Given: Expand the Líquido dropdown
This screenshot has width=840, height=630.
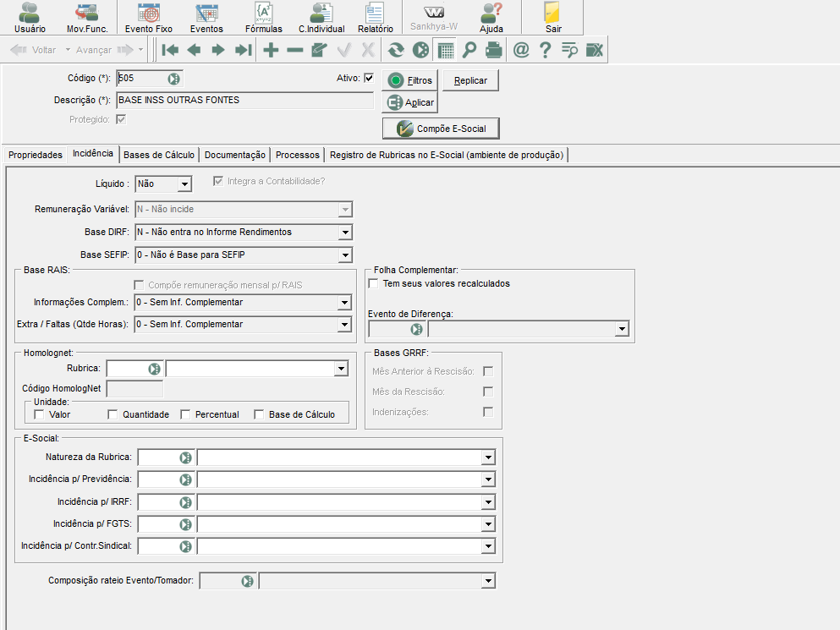Looking at the screenshot, I should [184, 184].
